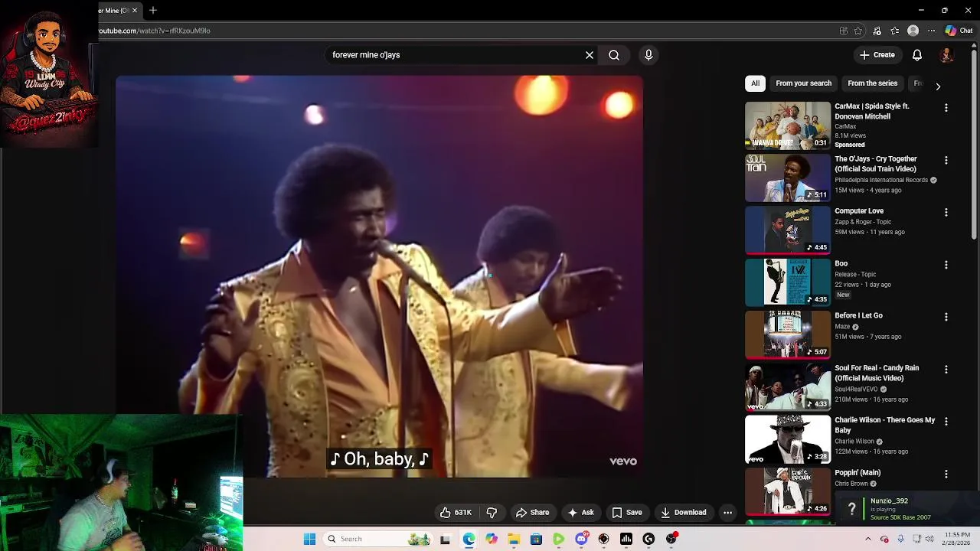Select the All filter chip

tap(755, 83)
